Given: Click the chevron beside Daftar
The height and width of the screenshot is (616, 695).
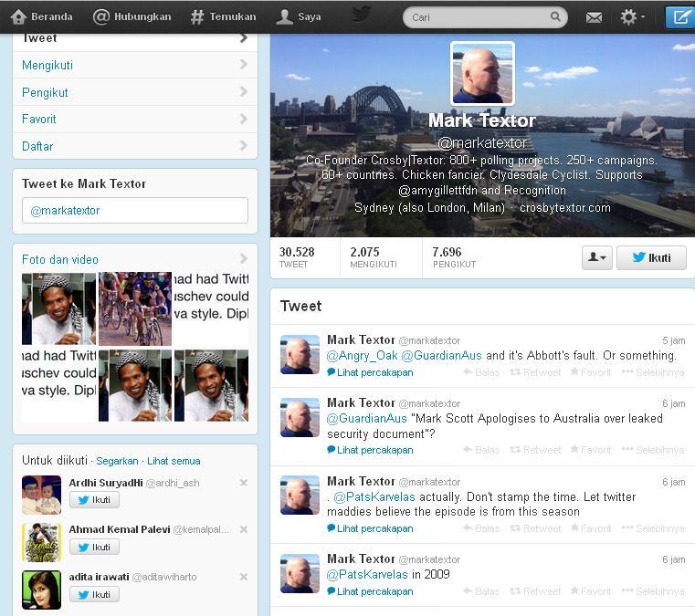Looking at the screenshot, I should coord(243,146).
